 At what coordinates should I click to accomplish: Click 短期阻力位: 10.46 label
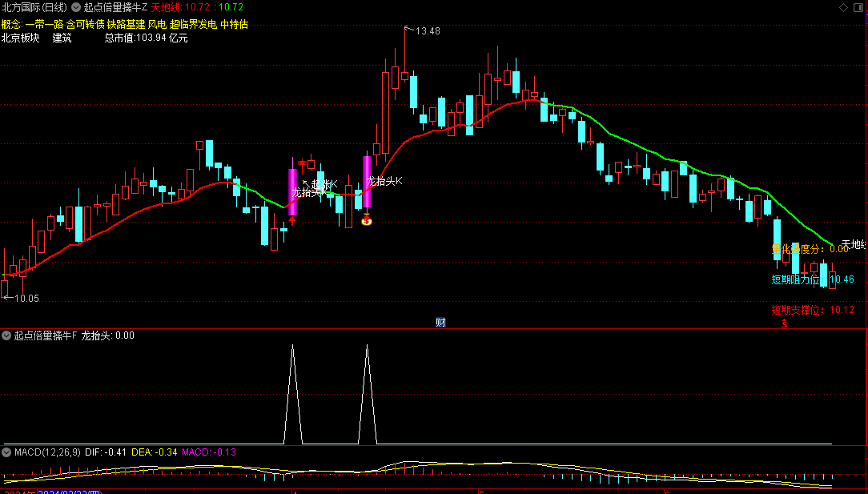click(x=812, y=279)
